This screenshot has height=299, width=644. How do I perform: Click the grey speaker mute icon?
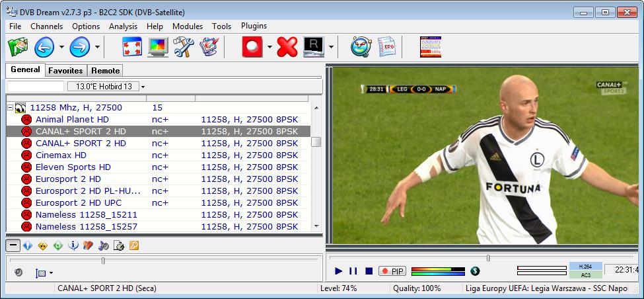(x=18, y=273)
